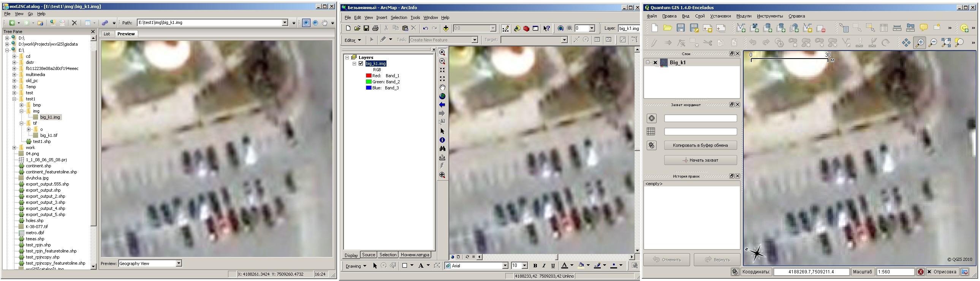The image size is (980, 281).
Task: Toggle the Отрисовка render checkbox
Action: [929, 271]
